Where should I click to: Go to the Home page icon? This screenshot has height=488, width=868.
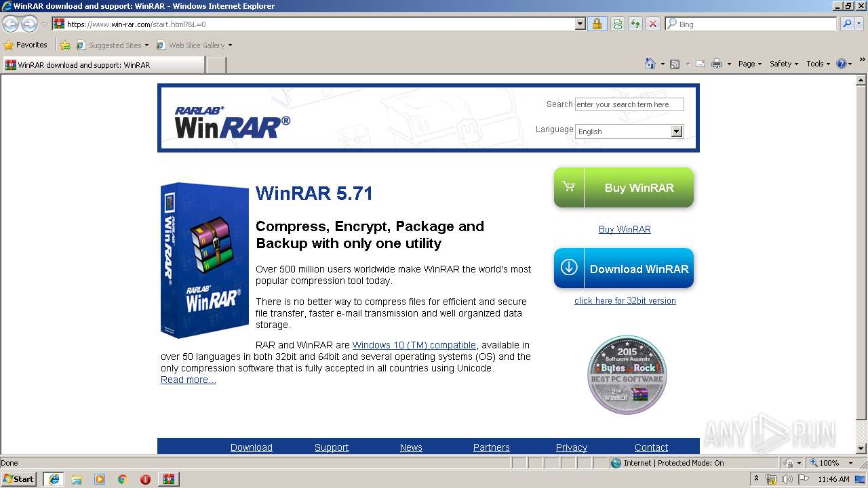(x=650, y=64)
